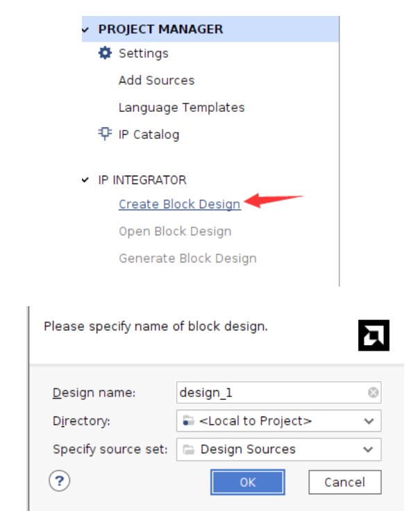The width and height of the screenshot is (420, 520).
Task: Select Generate Block Design entry
Action: coord(187,258)
